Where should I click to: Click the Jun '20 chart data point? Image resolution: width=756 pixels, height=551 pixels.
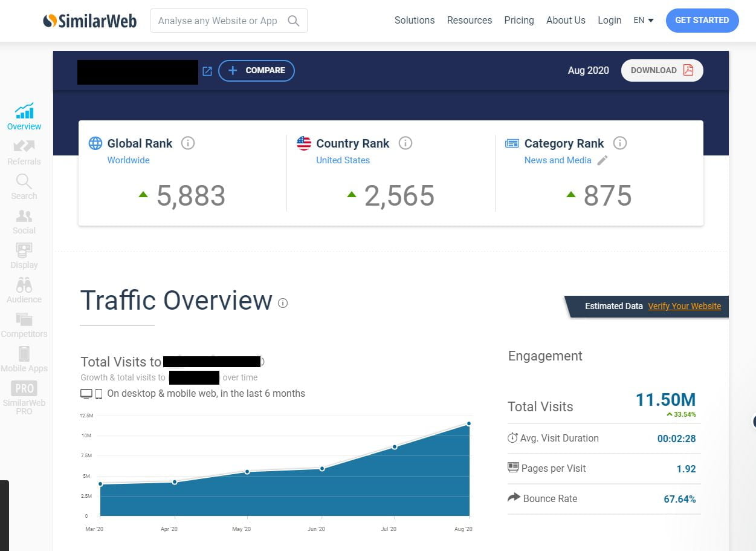(x=322, y=469)
